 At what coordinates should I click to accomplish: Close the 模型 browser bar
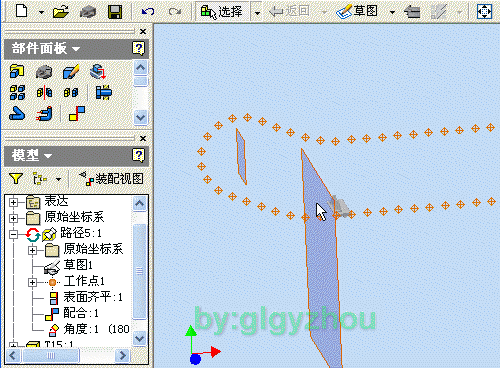143,138
